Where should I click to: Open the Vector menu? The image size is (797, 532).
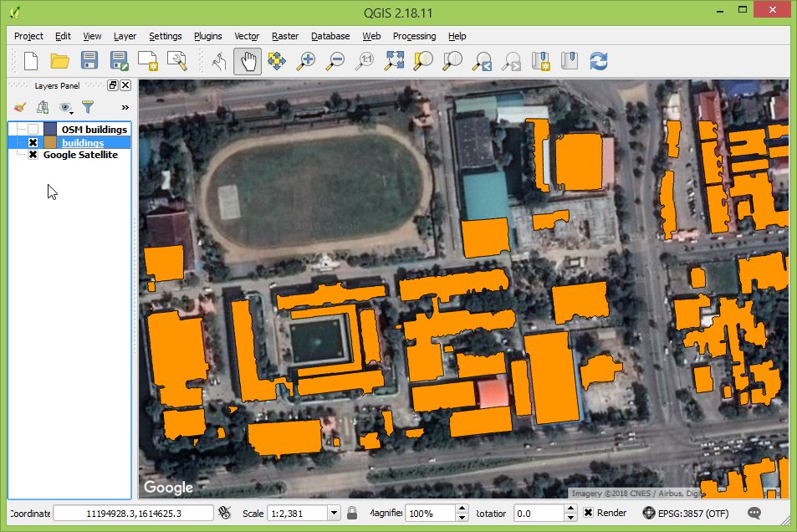point(247,36)
